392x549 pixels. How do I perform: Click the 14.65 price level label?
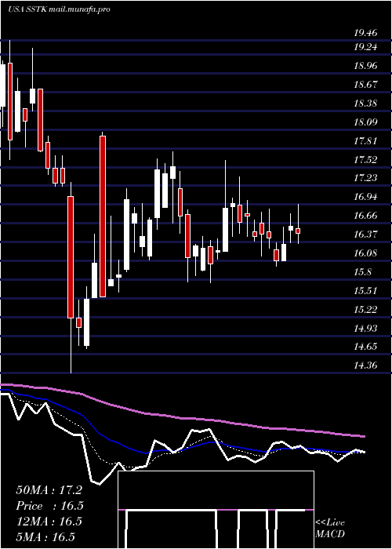point(365,347)
